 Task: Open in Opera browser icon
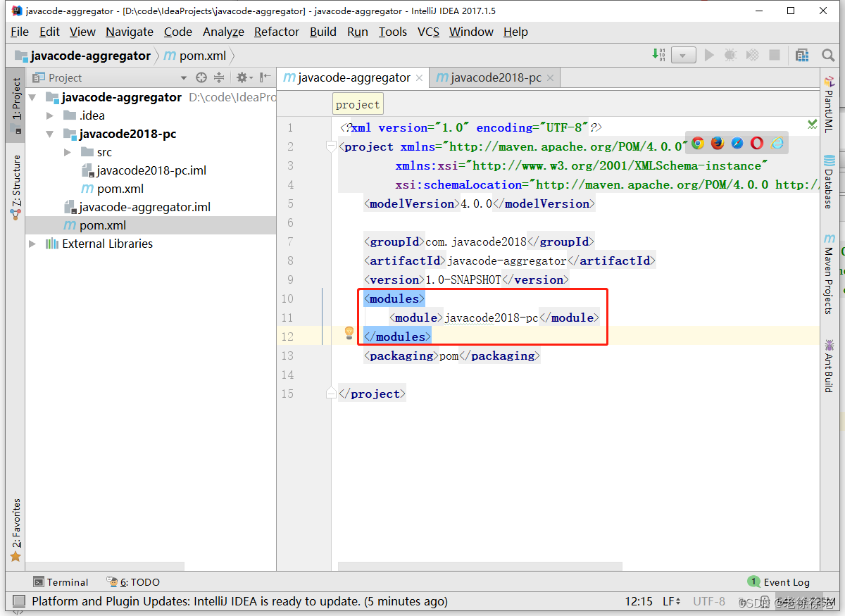(757, 144)
